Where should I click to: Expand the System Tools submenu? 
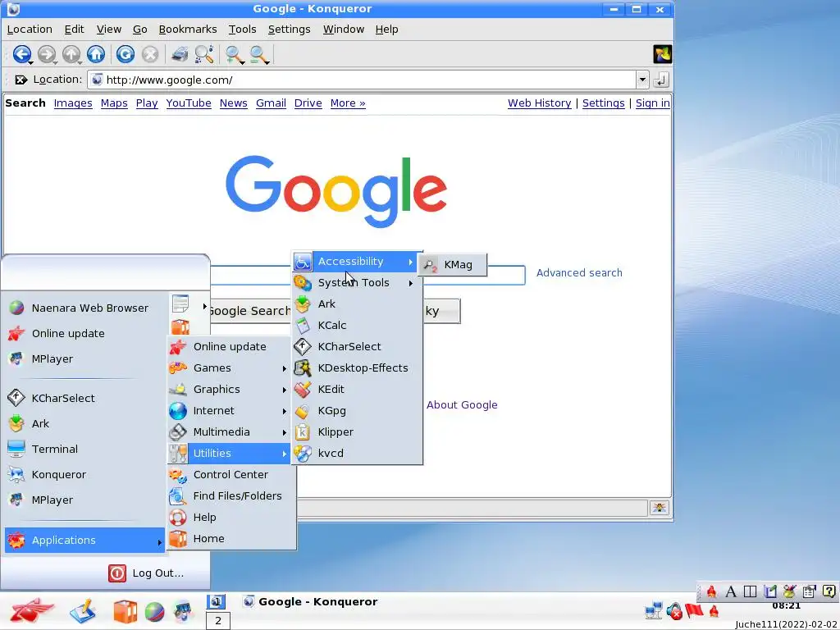[x=358, y=283]
